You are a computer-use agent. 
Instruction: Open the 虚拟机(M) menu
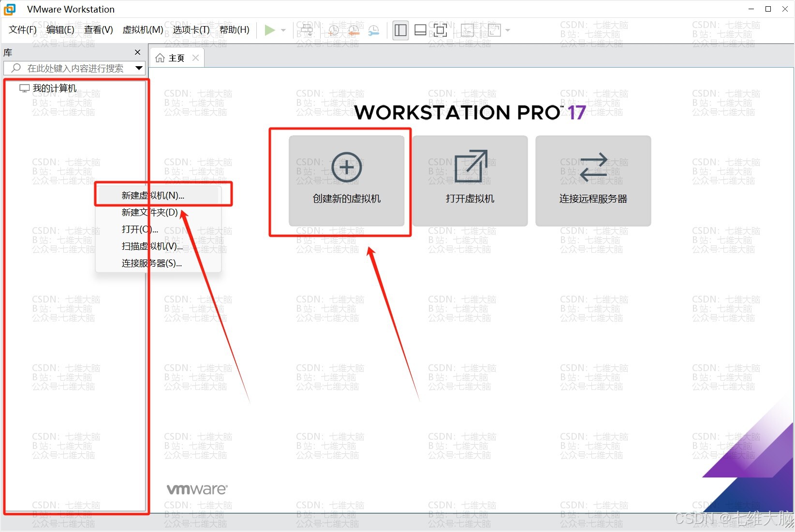click(143, 30)
